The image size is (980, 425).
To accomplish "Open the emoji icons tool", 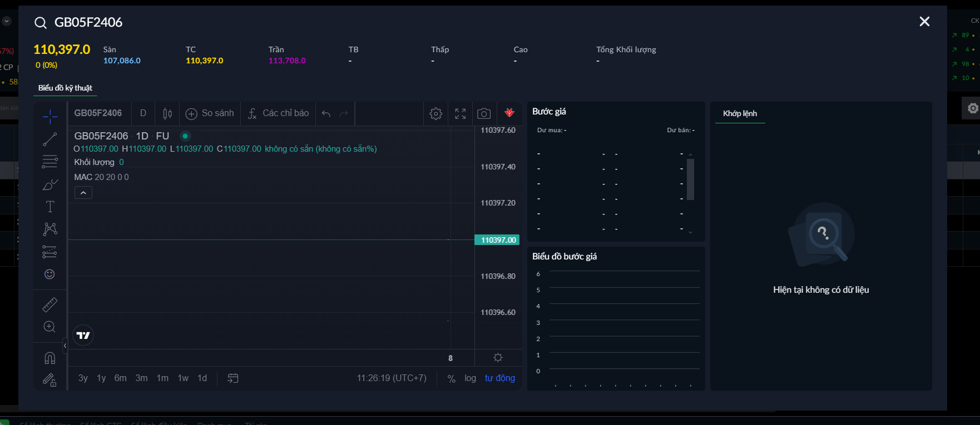I will click(50, 274).
